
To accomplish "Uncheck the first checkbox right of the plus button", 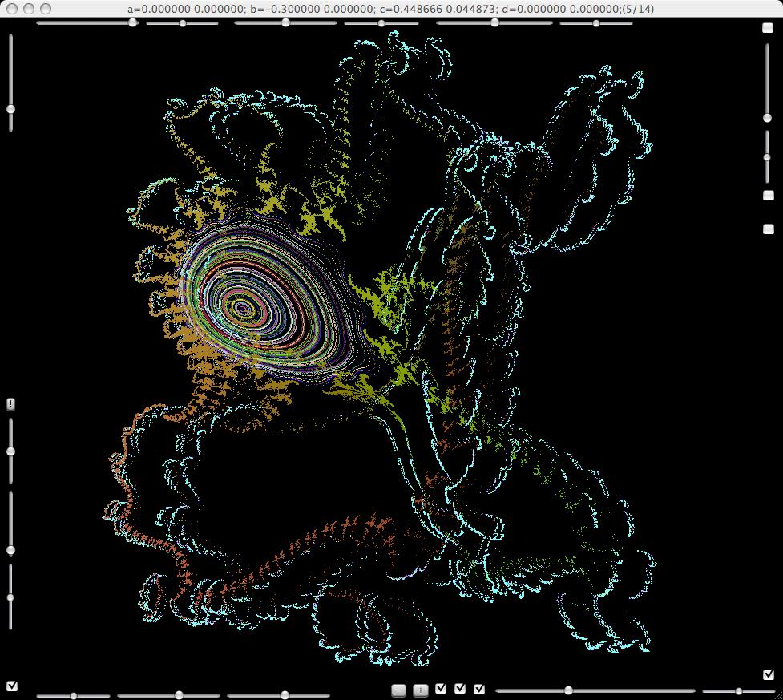I will pyautogui.click(x=441, y=689).
